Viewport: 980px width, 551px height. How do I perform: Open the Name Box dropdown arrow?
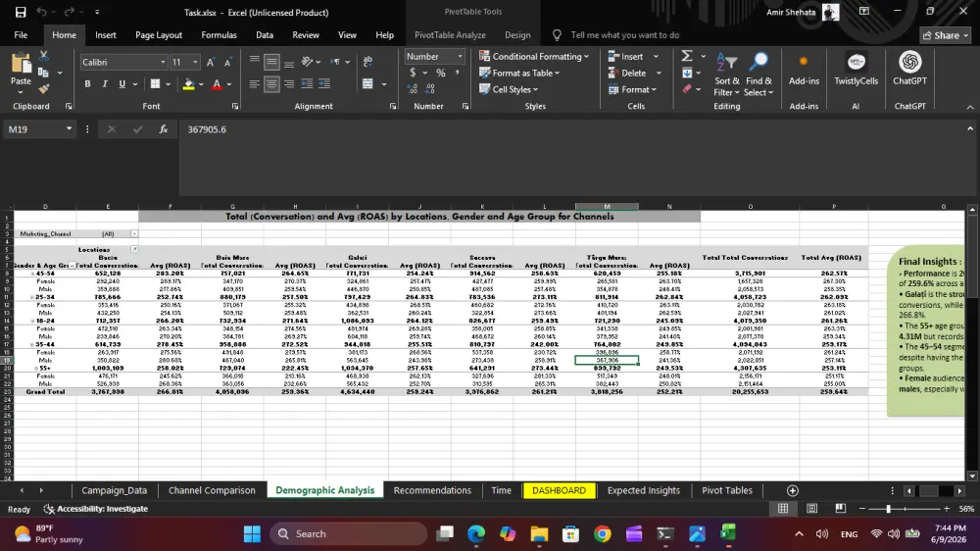coord(69,129)
